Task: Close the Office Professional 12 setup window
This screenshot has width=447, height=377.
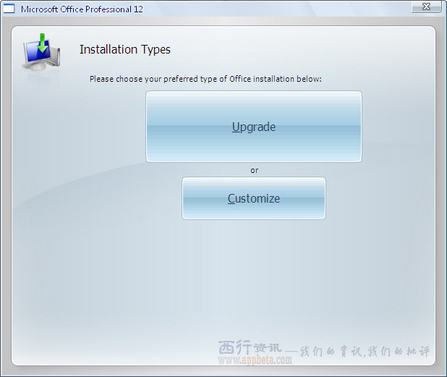Action: click(x=426, y=7)
